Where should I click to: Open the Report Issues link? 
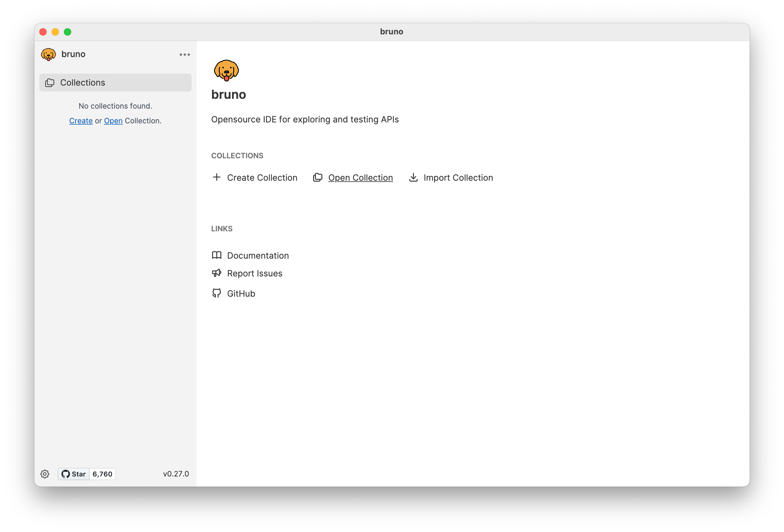coord(255,273)
